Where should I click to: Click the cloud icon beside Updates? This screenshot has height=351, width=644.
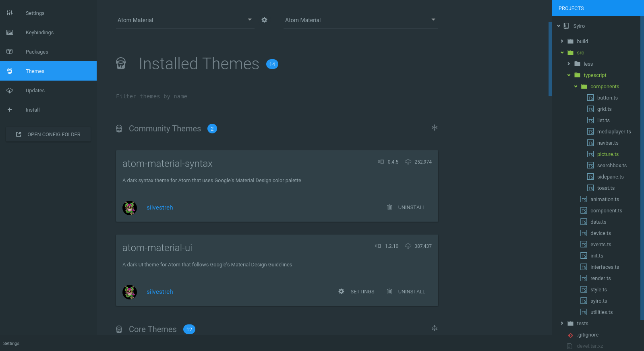tap(10, 90)
